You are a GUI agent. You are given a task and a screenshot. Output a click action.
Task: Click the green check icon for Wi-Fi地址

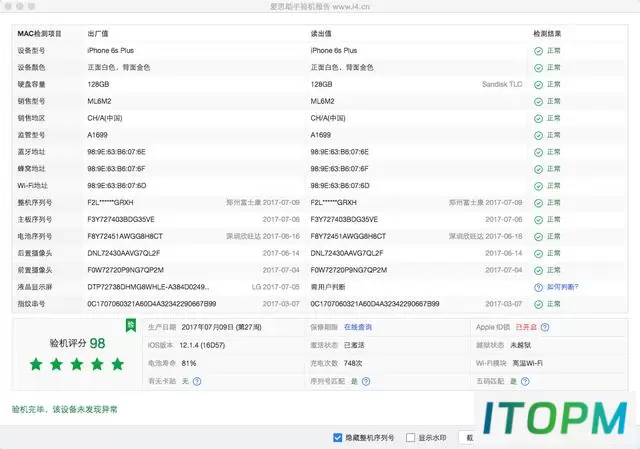tap(538, 186)
